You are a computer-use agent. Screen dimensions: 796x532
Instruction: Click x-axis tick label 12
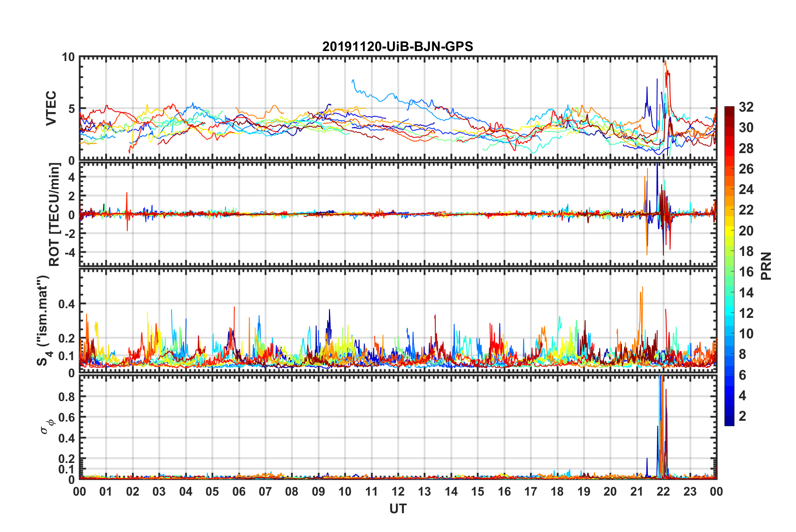click(x=398, y=491)
